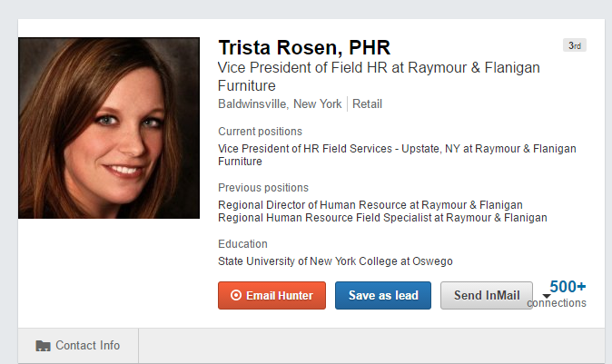This screenshot has height=364, width=612.
Task: Click the Vice President of Field HR headline
Action: click(379, 76)
